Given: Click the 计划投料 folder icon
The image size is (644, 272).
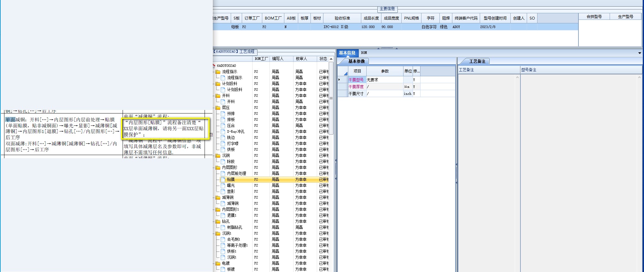Looking at the screenshot, I should (x=218, y=84).
